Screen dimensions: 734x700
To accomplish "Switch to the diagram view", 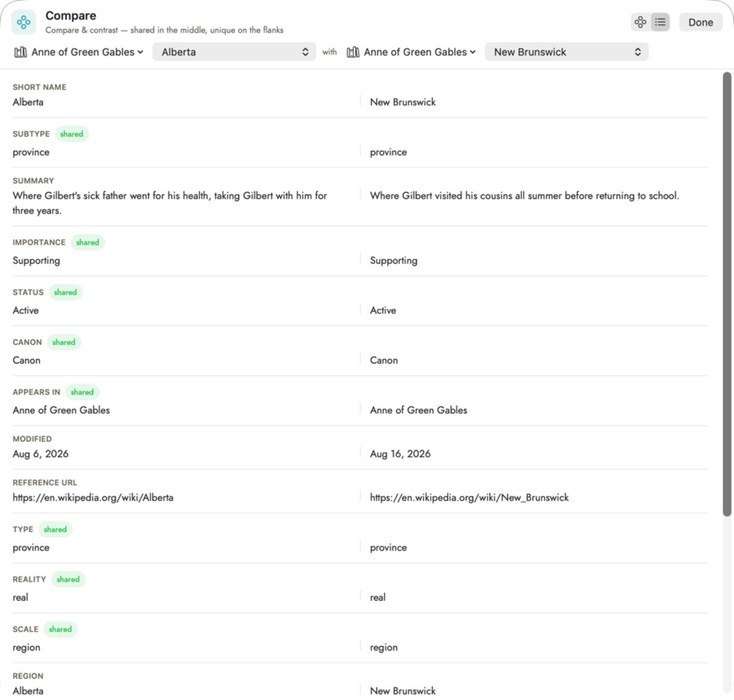I will pos(640,23).
